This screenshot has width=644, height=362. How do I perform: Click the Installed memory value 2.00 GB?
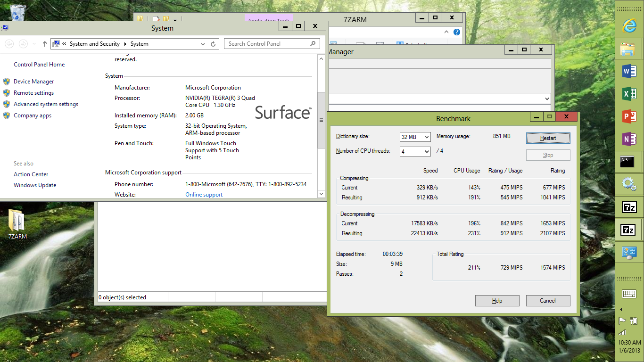point(194,115)
